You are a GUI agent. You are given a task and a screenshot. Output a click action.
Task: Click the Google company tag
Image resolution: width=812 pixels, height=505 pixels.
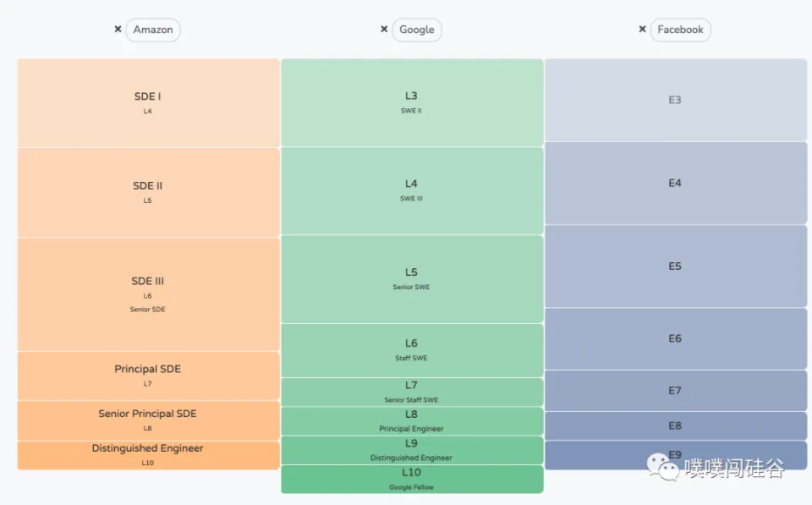(417, 30)
